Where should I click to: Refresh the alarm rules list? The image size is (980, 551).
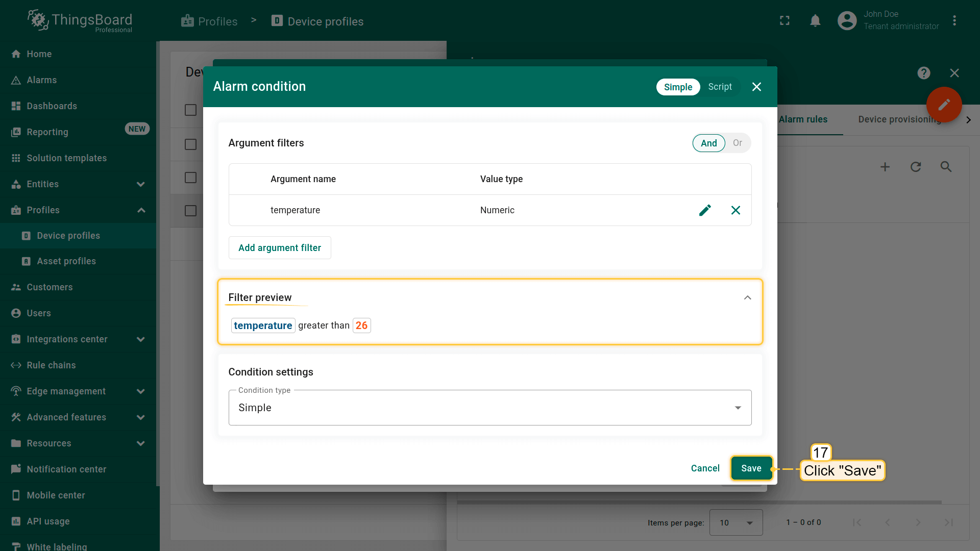916,167
